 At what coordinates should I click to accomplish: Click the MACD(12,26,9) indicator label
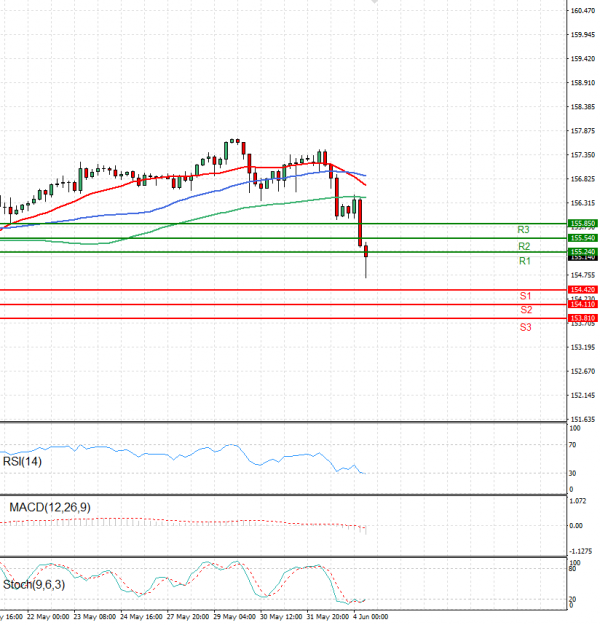(x=48, y=508)
